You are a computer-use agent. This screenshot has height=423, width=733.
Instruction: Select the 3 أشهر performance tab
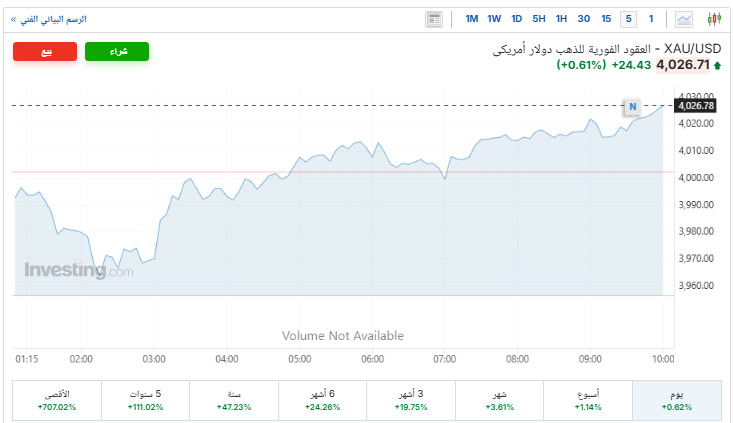pyautogui.click(x=411, y=400)
